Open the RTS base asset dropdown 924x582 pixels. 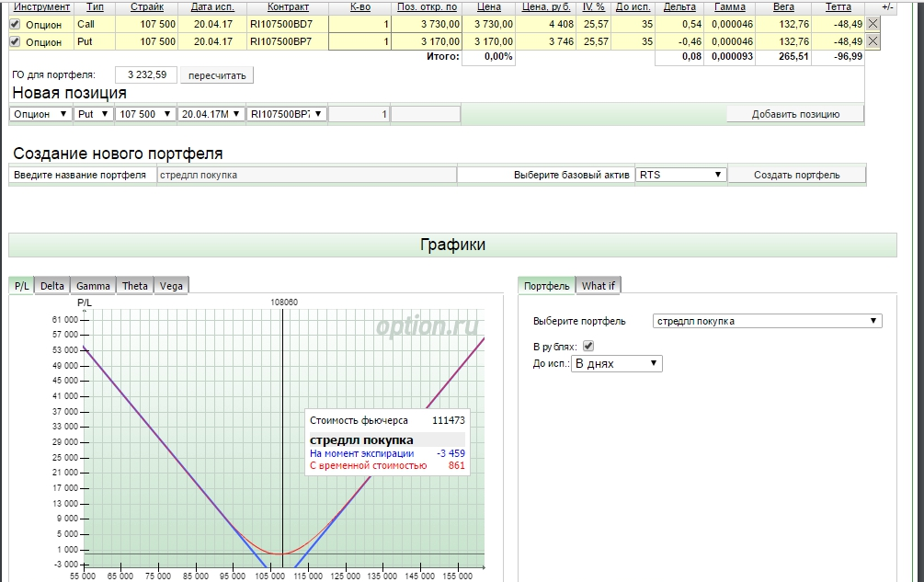point(680,175)
